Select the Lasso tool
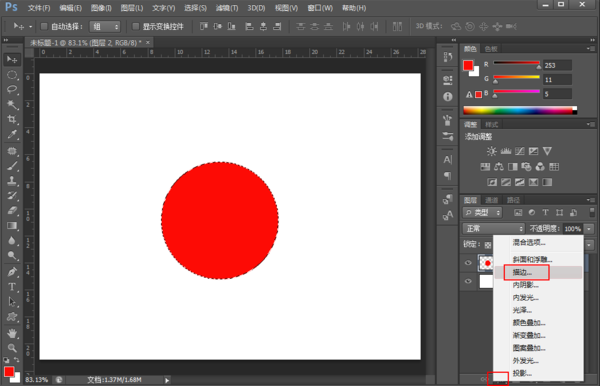 point(12,89)
